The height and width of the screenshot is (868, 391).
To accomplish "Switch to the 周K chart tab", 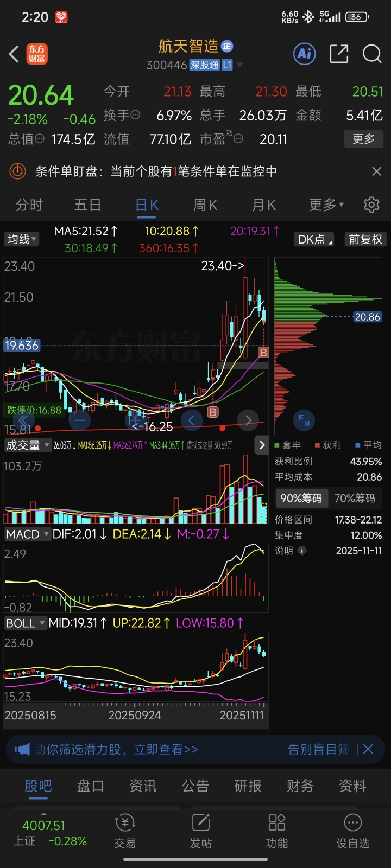I will coord(205,205).
